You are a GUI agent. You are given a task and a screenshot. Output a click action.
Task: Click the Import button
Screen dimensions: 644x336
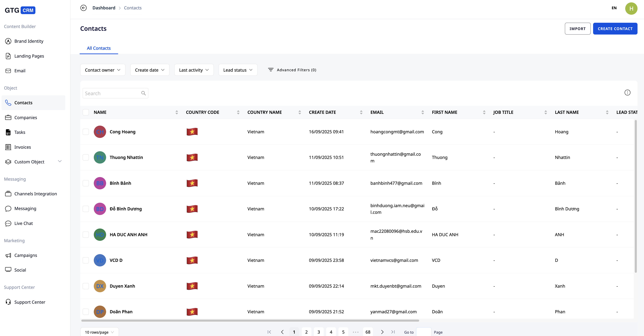[x=578, y=29]
